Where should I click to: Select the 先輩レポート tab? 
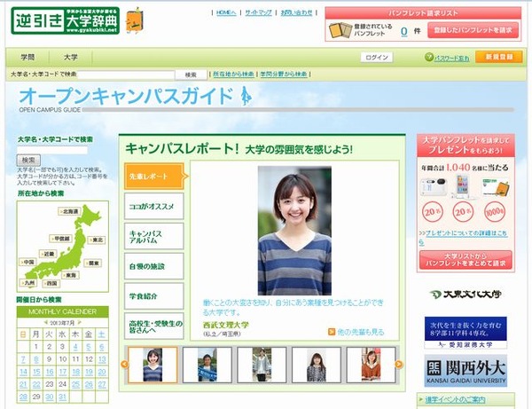(154, 177)
